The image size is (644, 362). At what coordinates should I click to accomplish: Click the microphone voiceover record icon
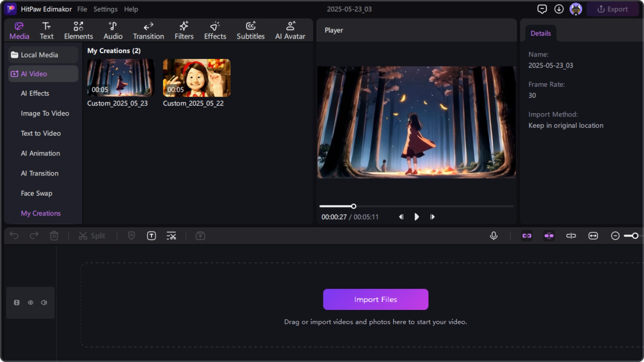click(493, 236)
